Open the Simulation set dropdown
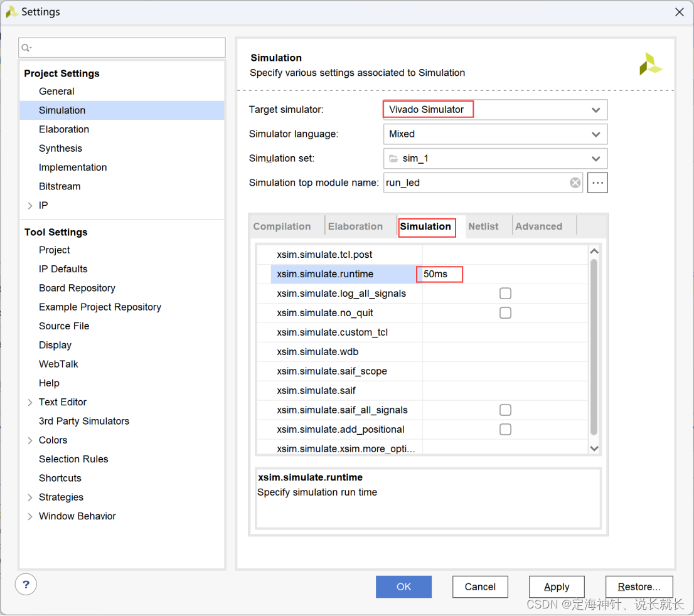This screenshot has height=616, width=694. tap(495, 159)
